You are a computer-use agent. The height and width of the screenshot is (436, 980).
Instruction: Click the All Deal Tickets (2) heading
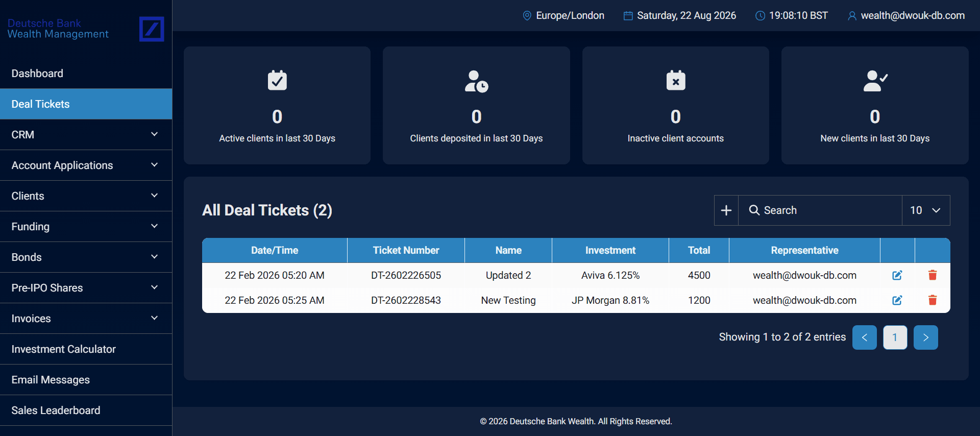[267, 210]
